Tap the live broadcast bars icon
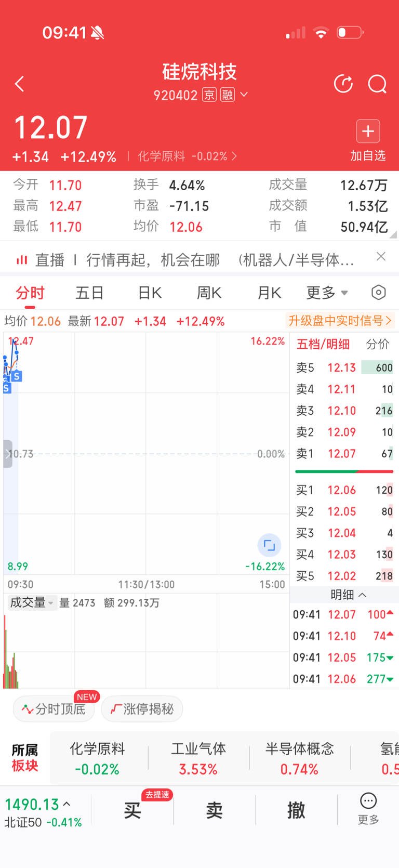The height and width of the screenshot is (868, 399). pos(22,260)
